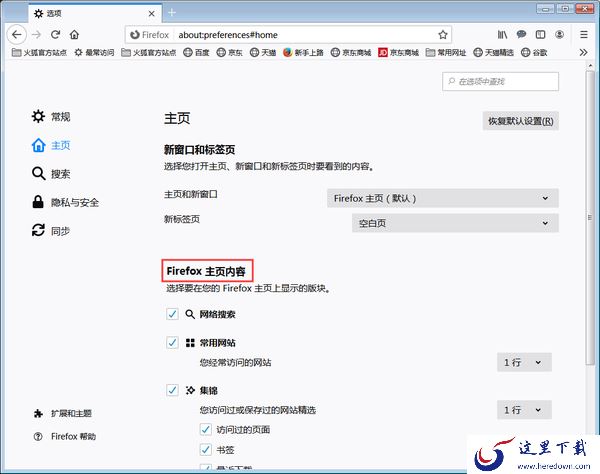Viewport: 600px width, 474px height.
Task: Expand the 新标签页 dropdown showing 空白页
Action: [455, 223]
